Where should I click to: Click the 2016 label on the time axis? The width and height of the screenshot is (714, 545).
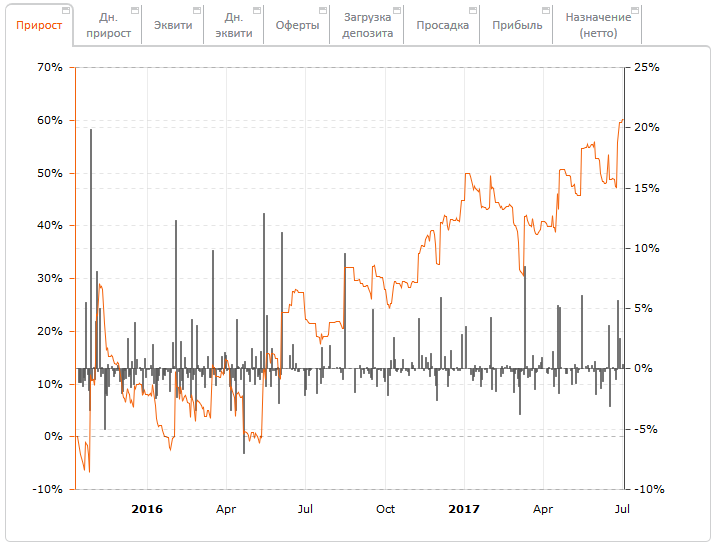click(147, 509)
